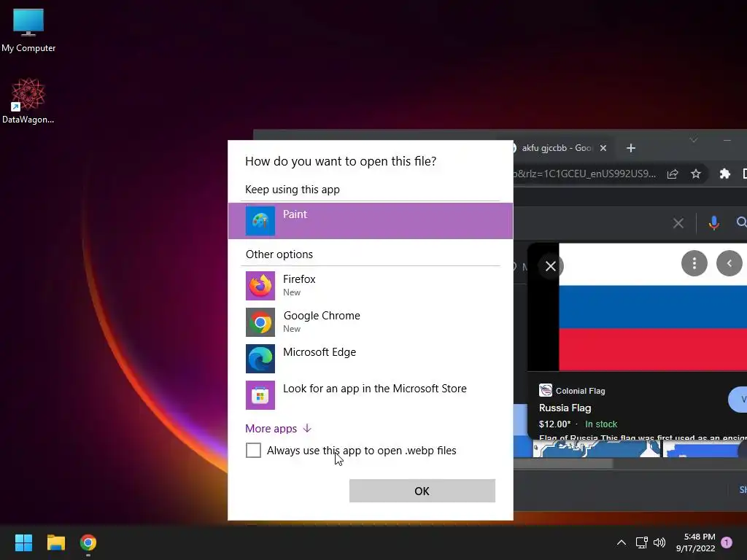Open the Chrome tab search dropdown arrow
The width and height of the screenshot is (747, 560).
click(694, 139)
